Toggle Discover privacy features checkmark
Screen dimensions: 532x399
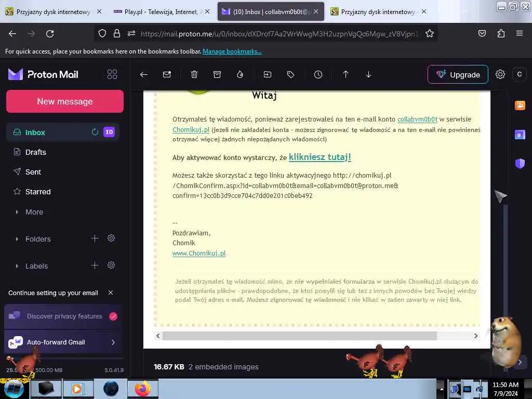[113, 316]
